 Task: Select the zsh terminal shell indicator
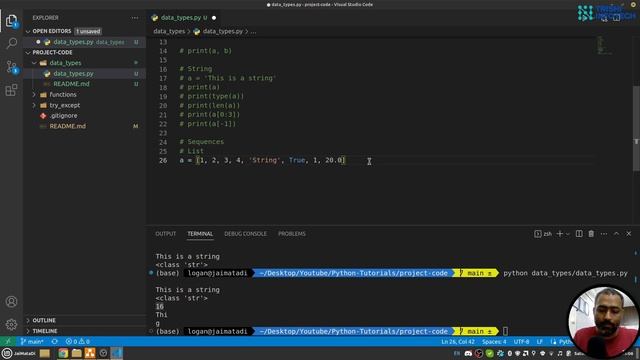tap(543, 233)
